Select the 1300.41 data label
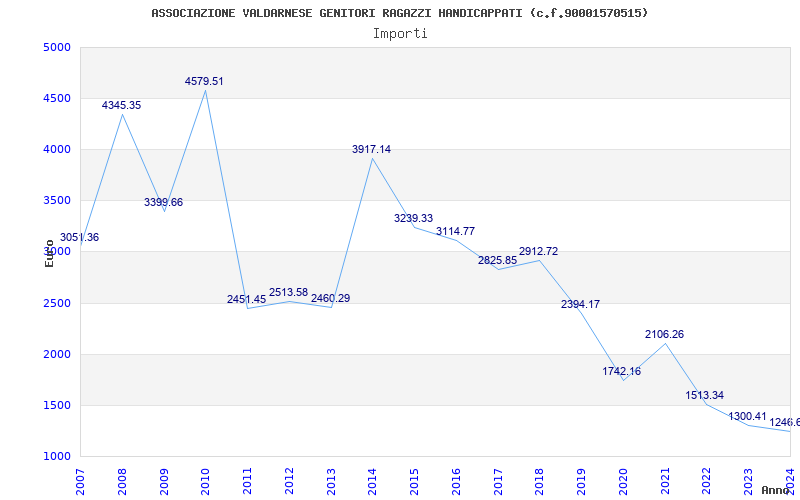This screenshot has height=500, width=800. tap(747, 416)
